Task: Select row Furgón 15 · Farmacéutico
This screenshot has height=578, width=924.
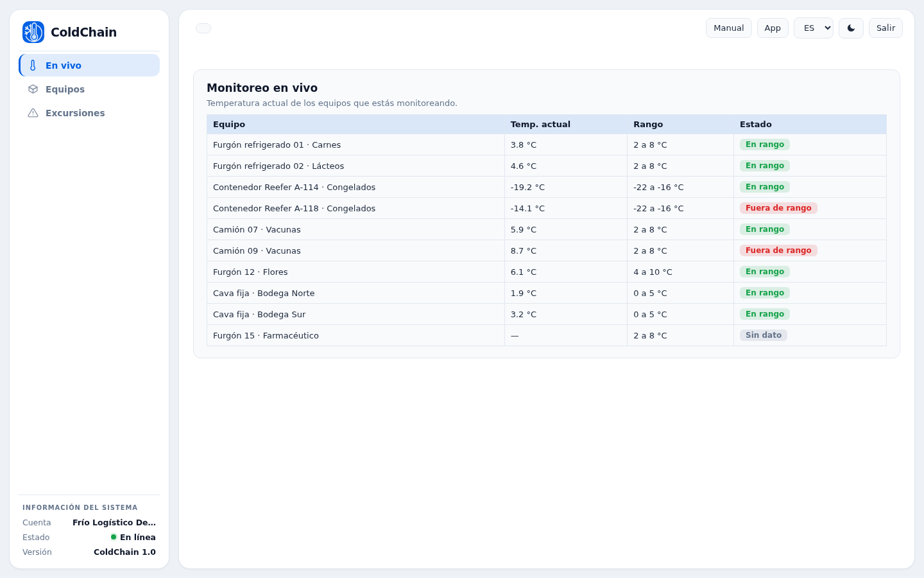Action: (x=547, y=336)
